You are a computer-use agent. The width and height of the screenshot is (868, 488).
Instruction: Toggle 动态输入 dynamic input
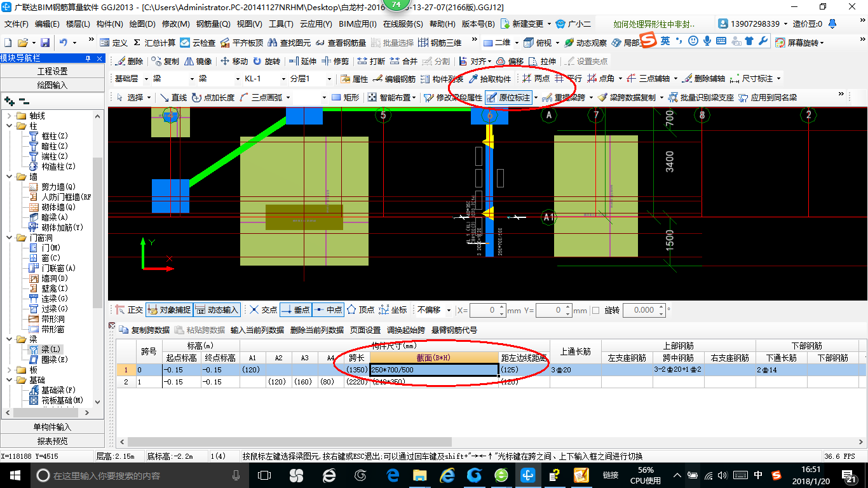pyautogui.click(x=217, y=310)
